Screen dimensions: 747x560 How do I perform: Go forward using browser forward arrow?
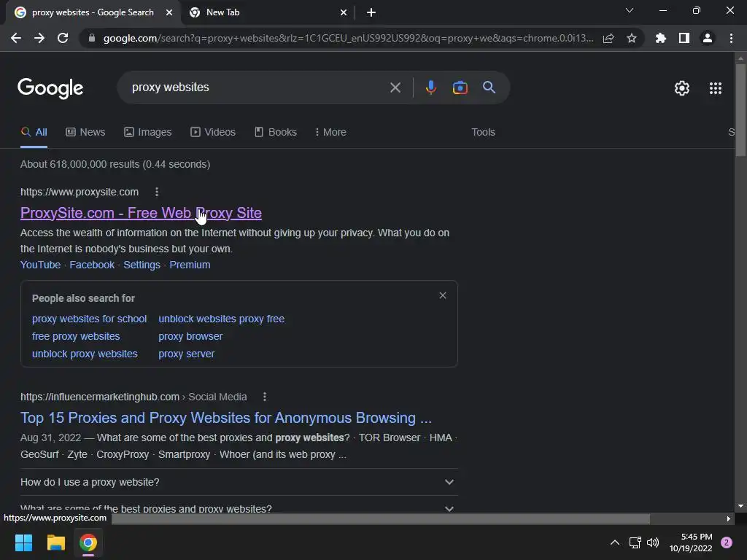click(39, 38)
